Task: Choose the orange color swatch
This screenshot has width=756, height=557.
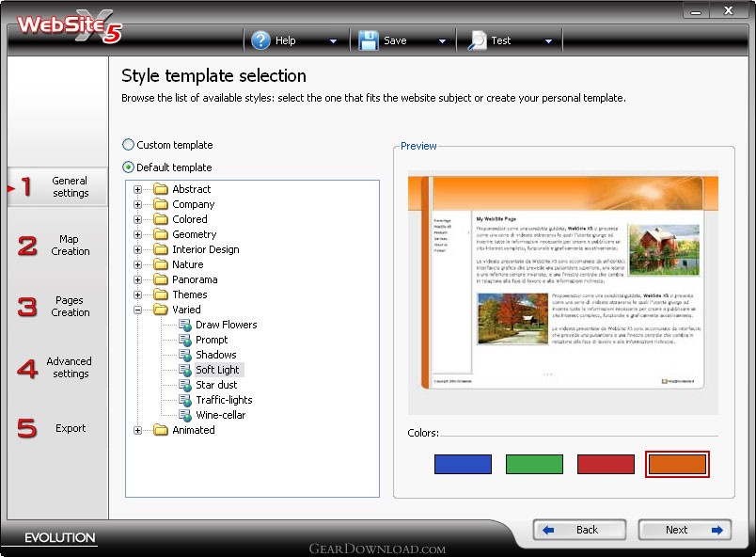Action: pos(677,464)
